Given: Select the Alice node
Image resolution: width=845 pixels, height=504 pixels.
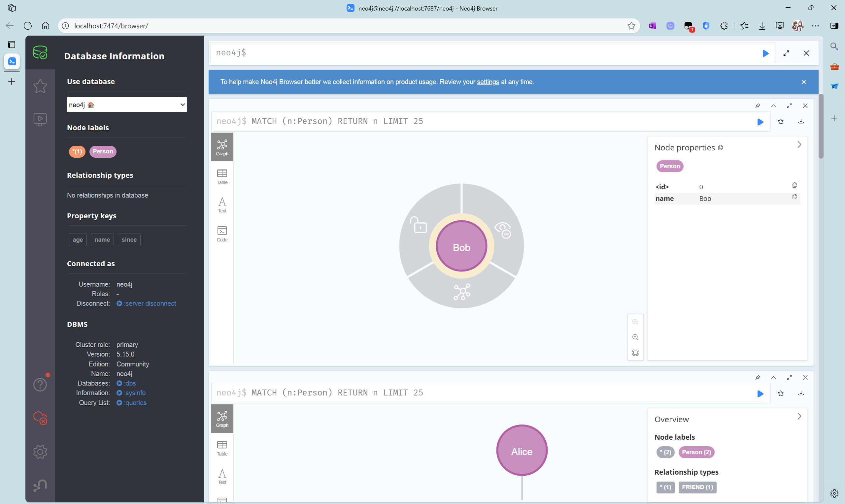Looking at the screenshot, I should tap(522, 451).
